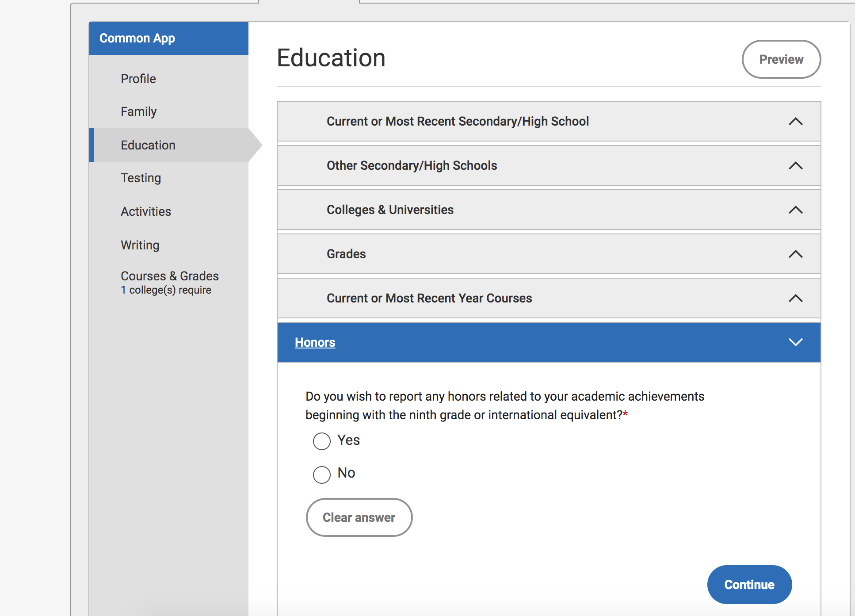Screen dimensions: 855x616
Task: Click the Yes option label
Action: pos(348,440)
